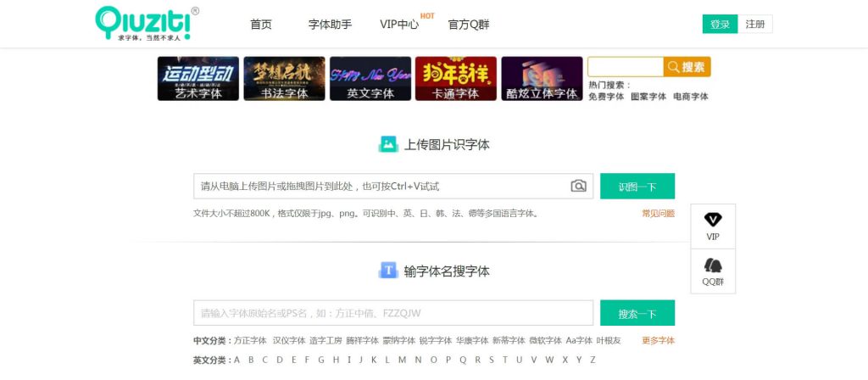Open 字体助手 in the navigation
Image resolution: width=868 pixels, height=380 pixels.
coord(330,25)
